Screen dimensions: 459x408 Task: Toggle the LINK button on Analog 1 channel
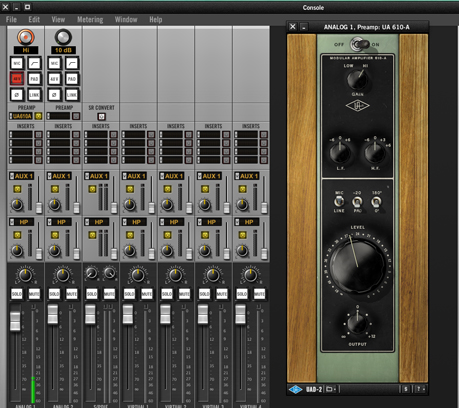point(34,95)
